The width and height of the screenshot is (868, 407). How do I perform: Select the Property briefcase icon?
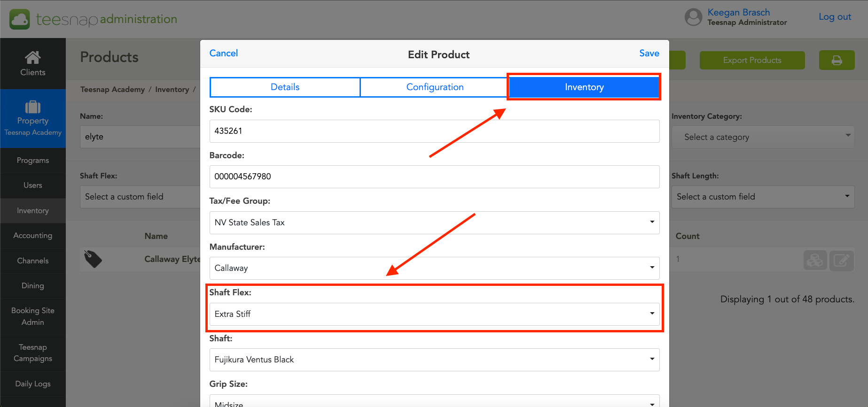tap(33, 107)
